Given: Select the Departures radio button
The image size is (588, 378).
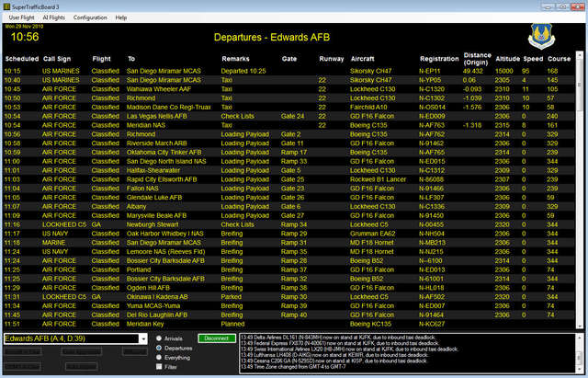Looking at the screenshot, I should (x=159, y=348).
